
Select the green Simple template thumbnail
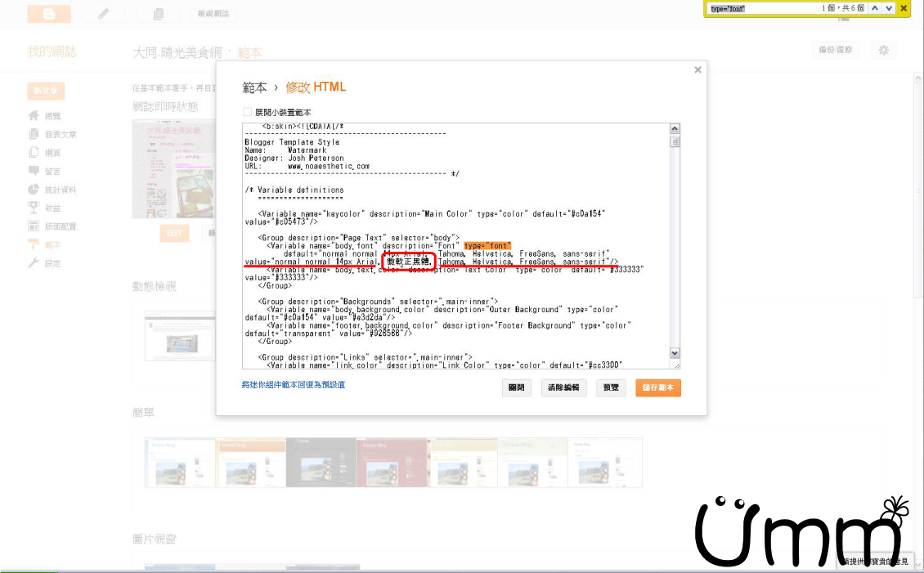point(532,463)
